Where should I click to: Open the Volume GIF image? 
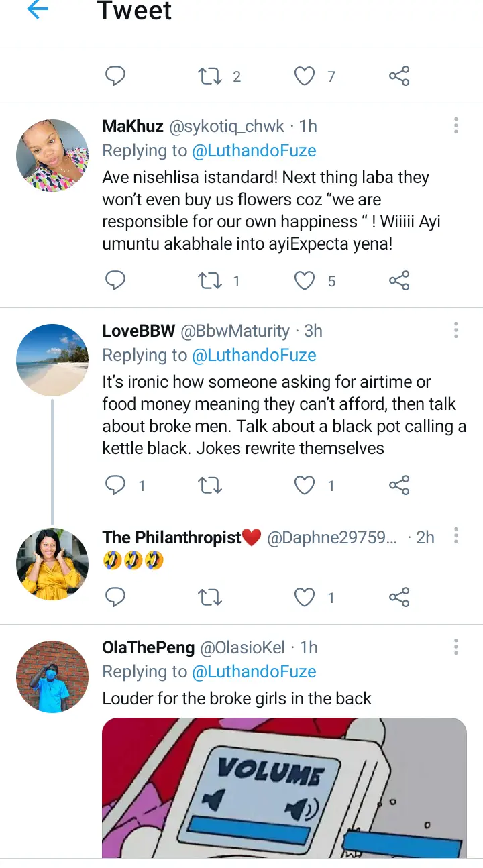coord(284,787)
